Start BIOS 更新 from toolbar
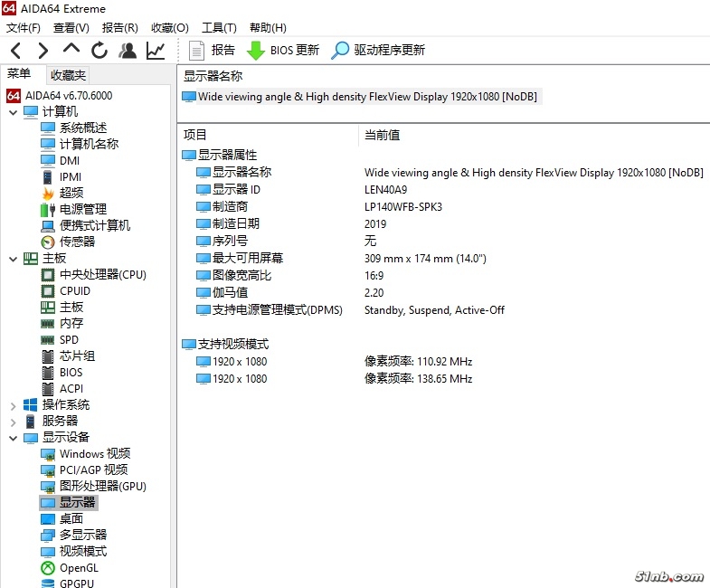This screenshot has width=710, height=588. [x=283, y=51]
